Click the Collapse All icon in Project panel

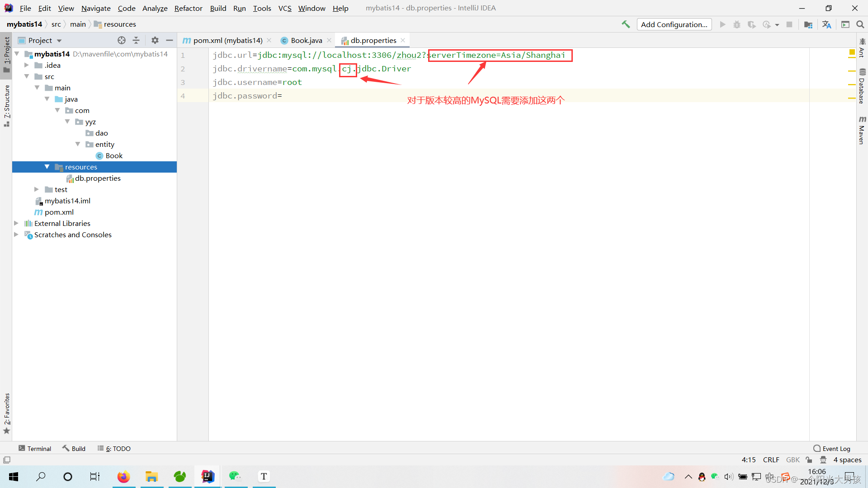click(x=136, y=40)
